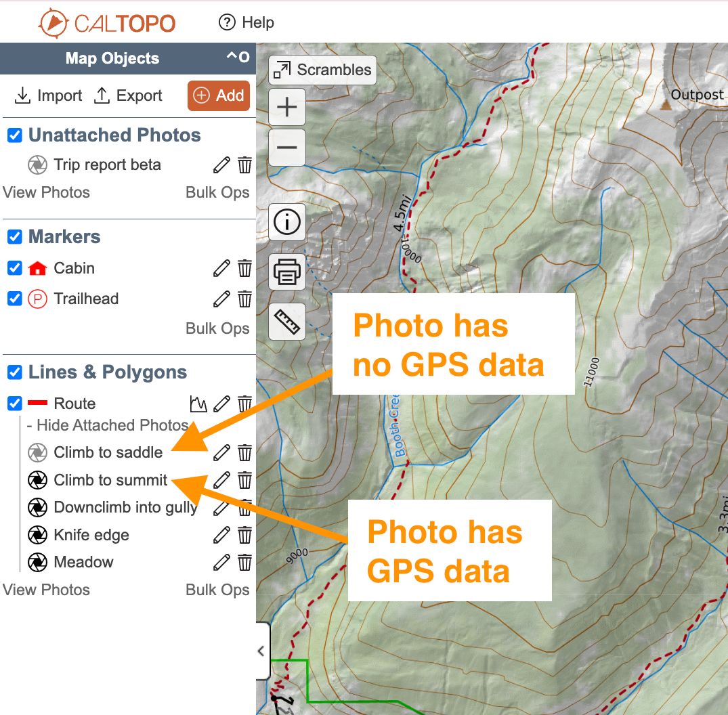Select the print map tool
728x715 pixels.
click(x=286, y=272)
